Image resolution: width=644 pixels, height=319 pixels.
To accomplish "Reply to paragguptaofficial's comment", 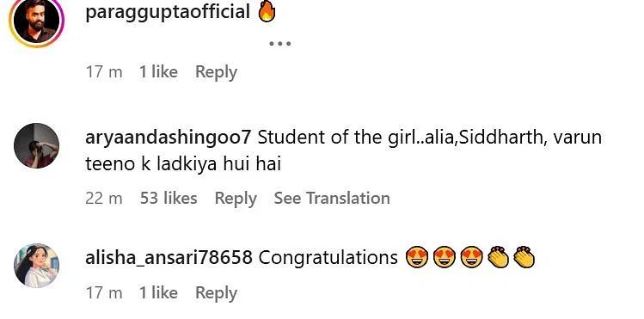I will (x=216, y=72).
